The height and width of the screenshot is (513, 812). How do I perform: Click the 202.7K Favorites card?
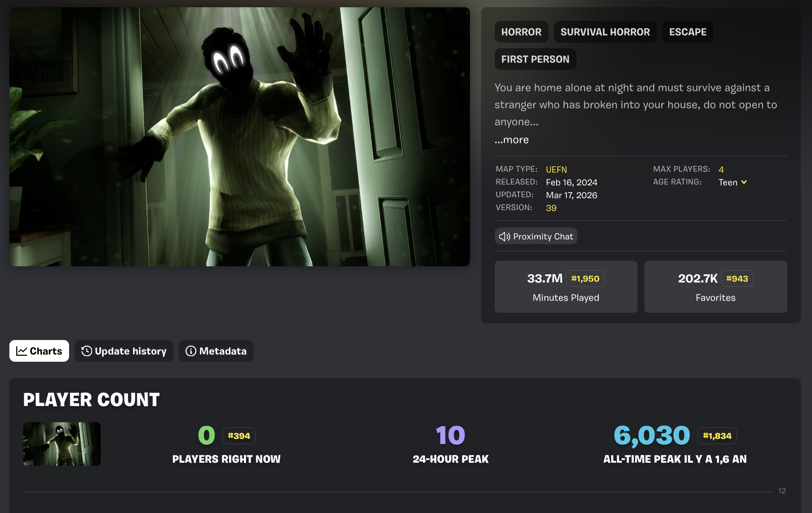[716, 287]
